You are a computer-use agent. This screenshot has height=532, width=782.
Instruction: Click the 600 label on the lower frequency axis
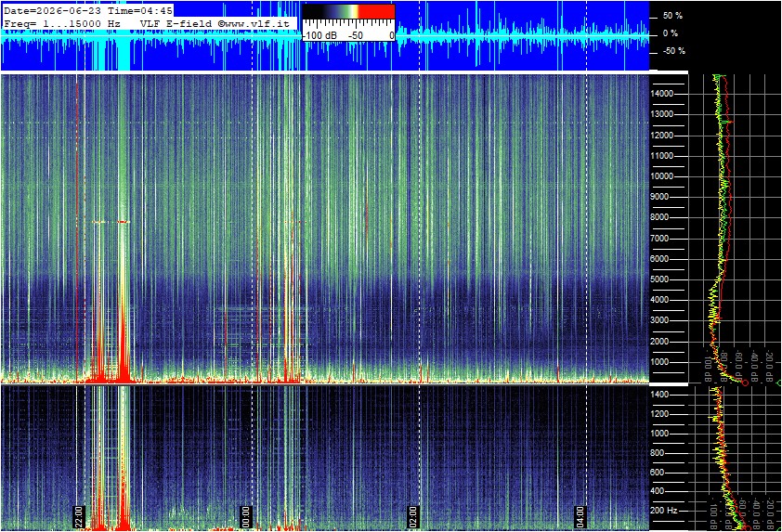coord(658,473)
